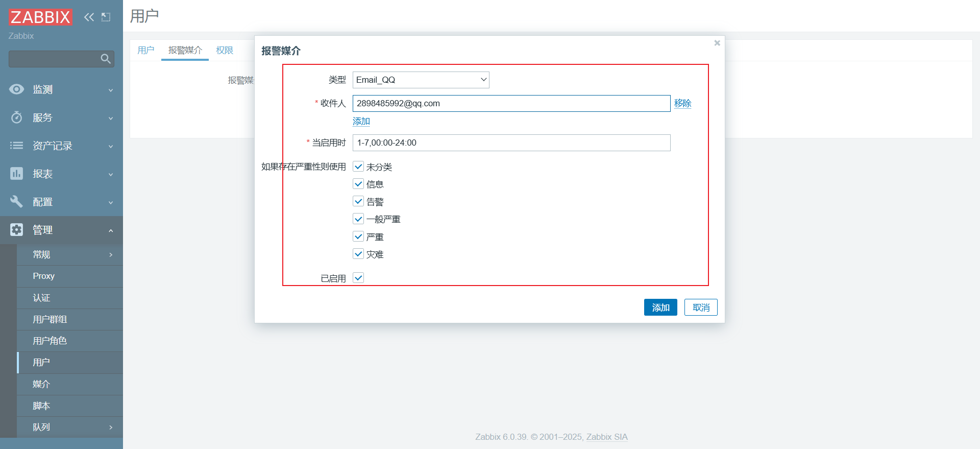Image resolution: width=980 pixels, height=449 pixels.
Task: Collapse the sidebar with double-arrow icon
Action: [x=89, y=17]
